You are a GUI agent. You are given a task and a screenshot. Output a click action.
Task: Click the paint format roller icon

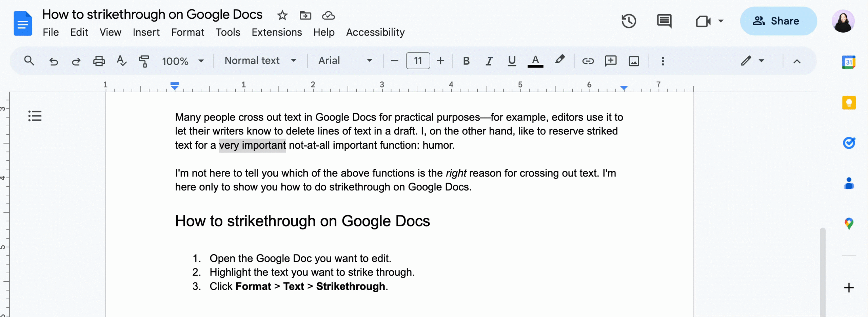pos(144,61)
